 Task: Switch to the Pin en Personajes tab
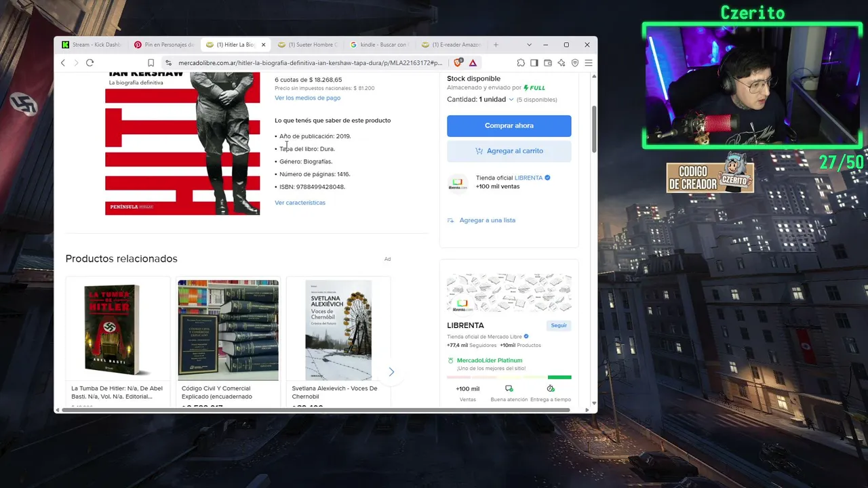tap(164, 45)
